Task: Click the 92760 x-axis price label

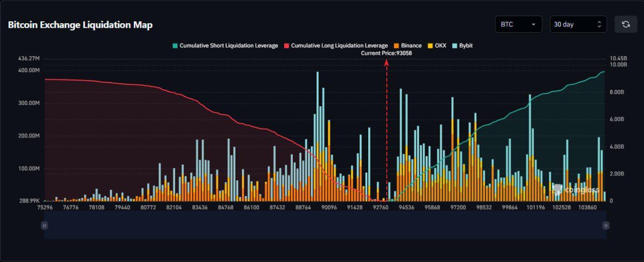Action: coord(380,208)
